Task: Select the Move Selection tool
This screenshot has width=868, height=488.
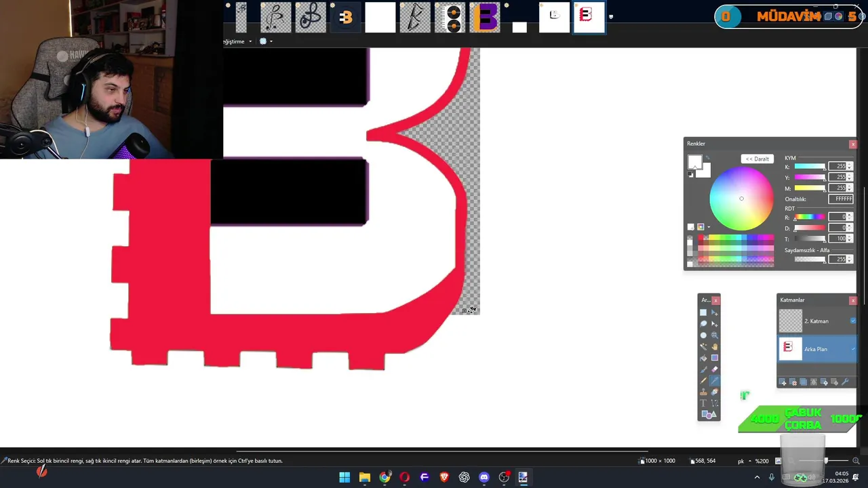Action: (715, 324)
